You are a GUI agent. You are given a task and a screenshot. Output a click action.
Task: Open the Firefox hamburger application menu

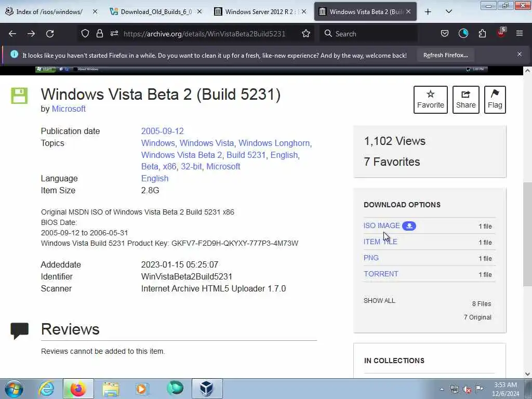coord(520,33)
